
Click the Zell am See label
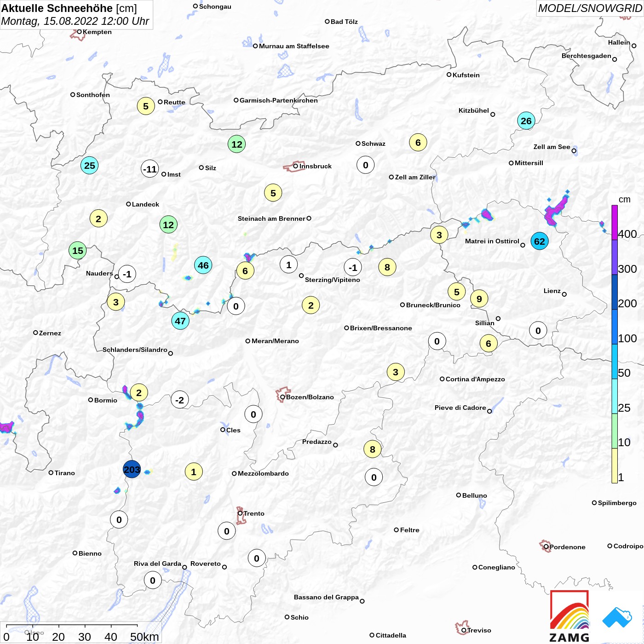552,147
